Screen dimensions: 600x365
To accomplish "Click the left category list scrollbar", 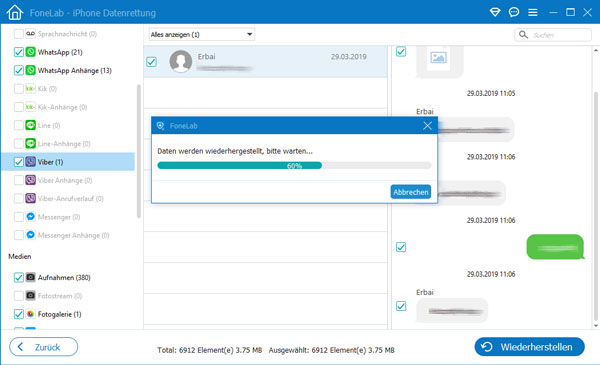I will (x=139, y=151).
